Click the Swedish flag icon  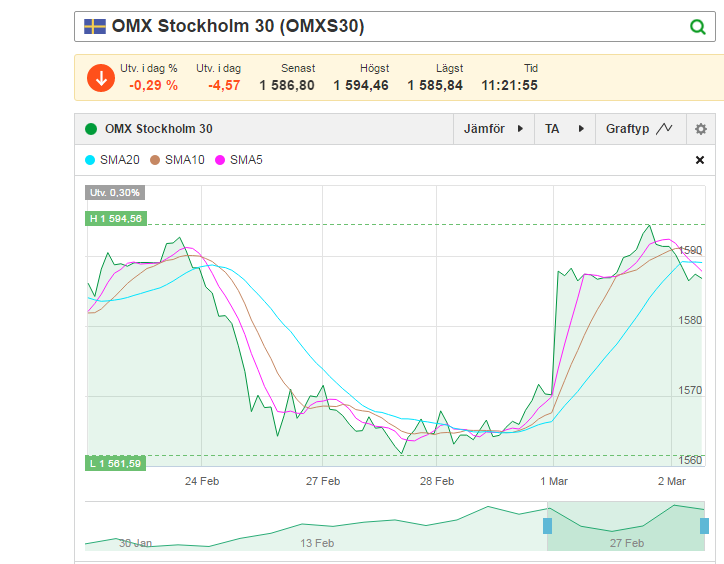point(95,26)
